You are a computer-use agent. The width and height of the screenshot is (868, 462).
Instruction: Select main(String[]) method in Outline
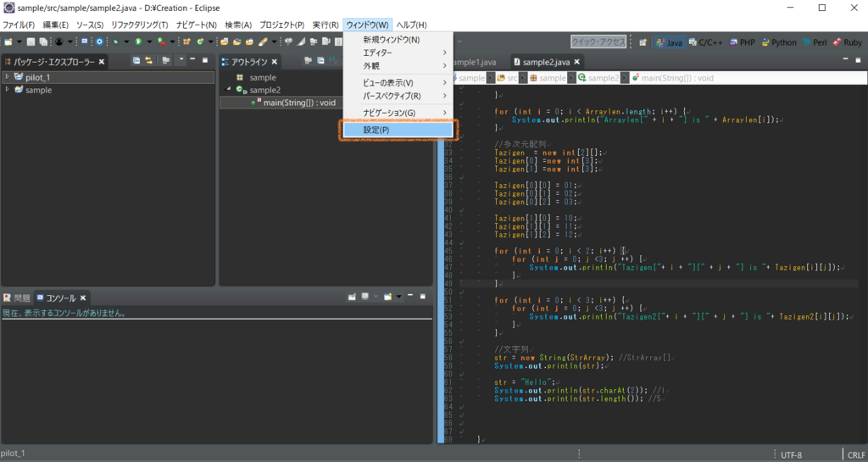pos(299,103)
